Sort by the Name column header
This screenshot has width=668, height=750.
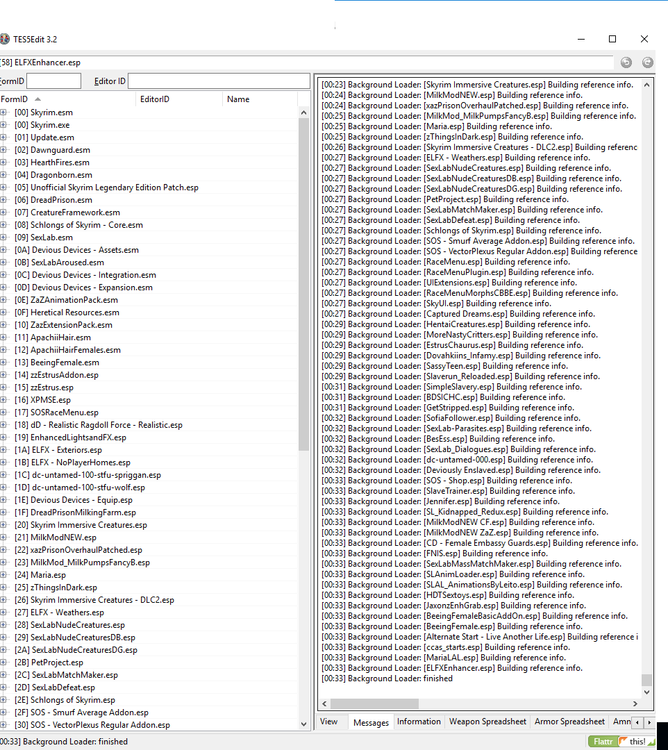pos(260,99)
